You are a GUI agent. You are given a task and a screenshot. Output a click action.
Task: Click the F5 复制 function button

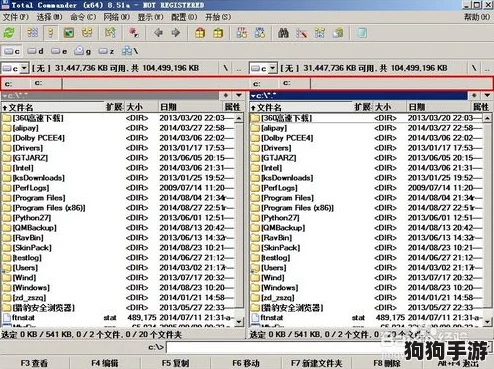tap(176, 363)
